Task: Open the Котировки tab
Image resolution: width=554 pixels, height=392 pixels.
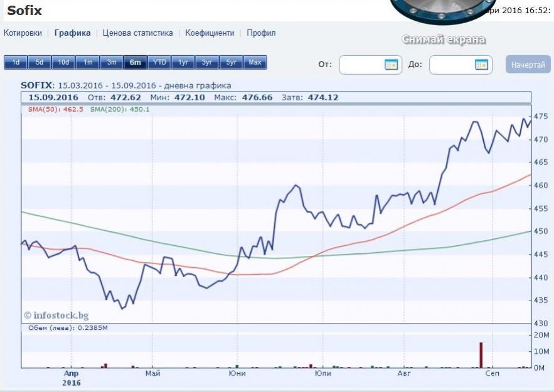Action: point(23,33)
